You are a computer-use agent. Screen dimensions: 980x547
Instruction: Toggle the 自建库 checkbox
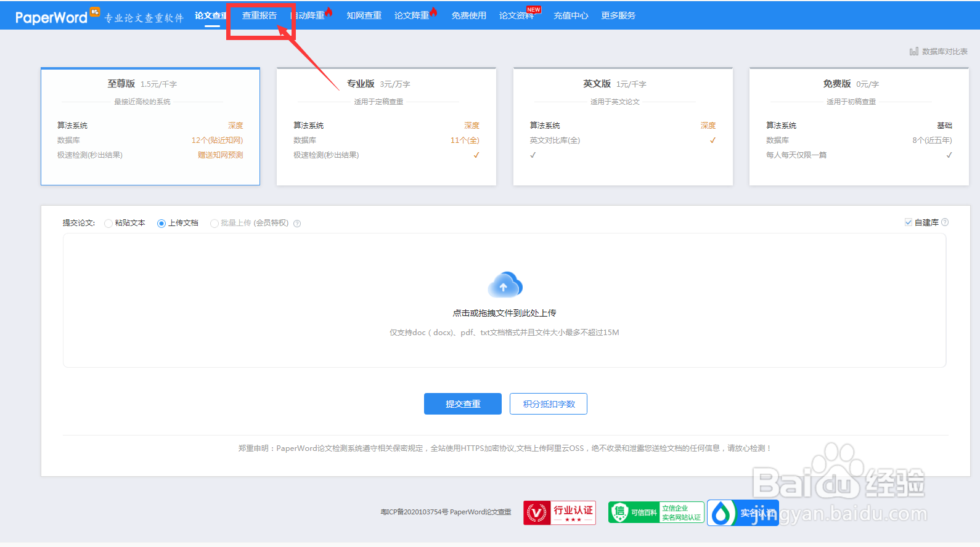coord(909,222)
